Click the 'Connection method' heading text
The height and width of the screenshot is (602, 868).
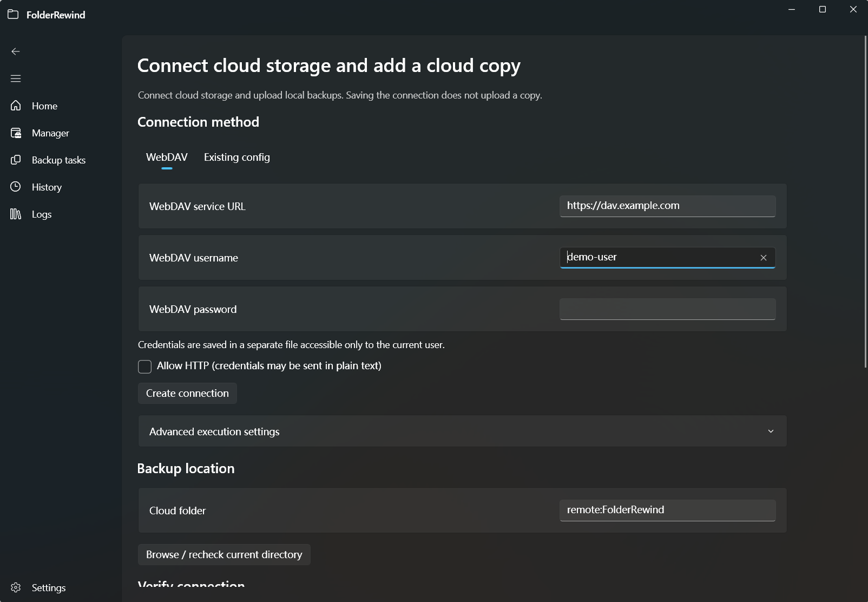198,122
